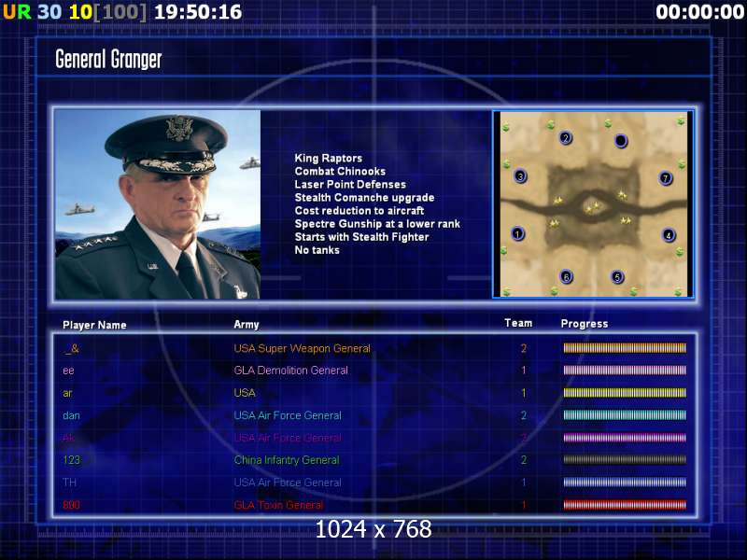Image resolution: width=747 pixels, height=560 pixels.
Task: Click the Cost reduction to aircraft line
Action: pos(359,211)
